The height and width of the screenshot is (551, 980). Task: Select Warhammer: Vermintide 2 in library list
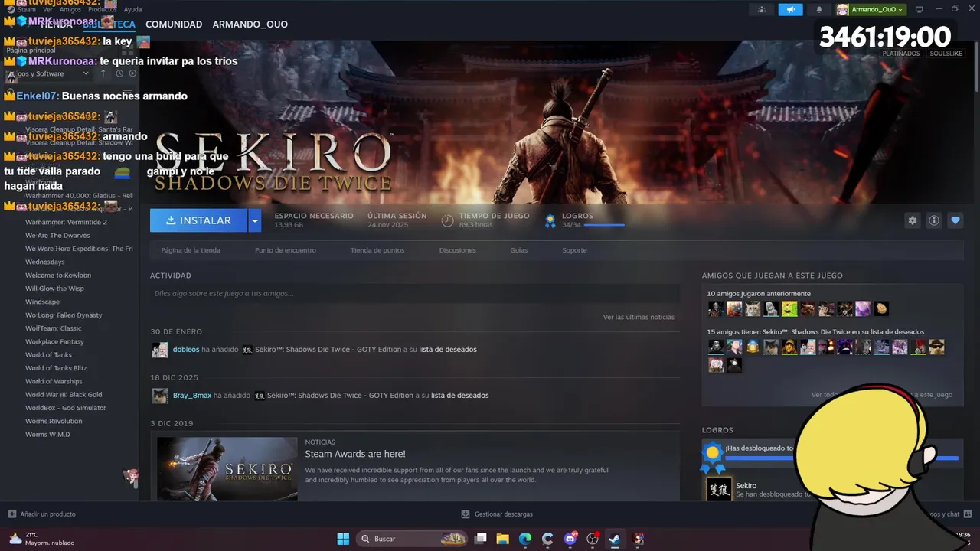tap(66, 222)
